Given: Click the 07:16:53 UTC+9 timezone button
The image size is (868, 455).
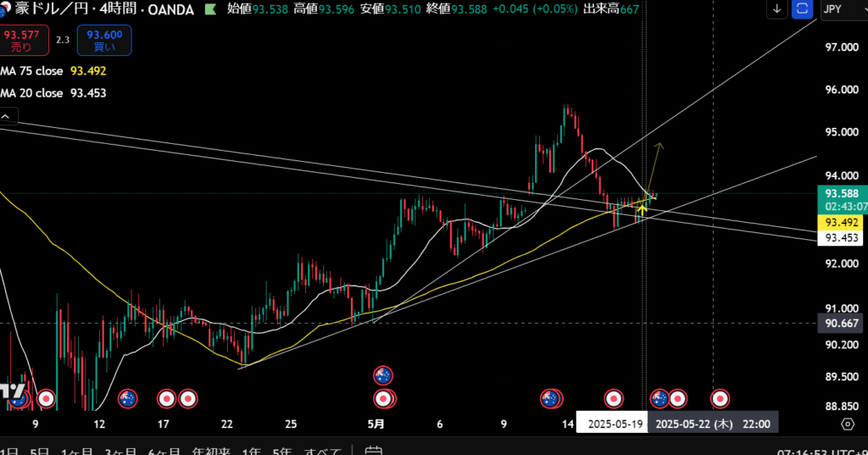Looking at the screenshot, I should coord(821,451).
